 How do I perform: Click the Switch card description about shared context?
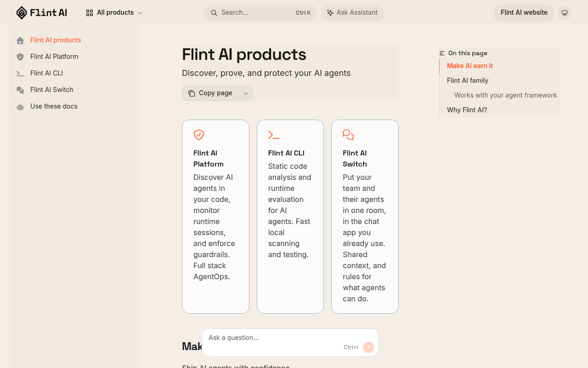(x=364, y=238)
